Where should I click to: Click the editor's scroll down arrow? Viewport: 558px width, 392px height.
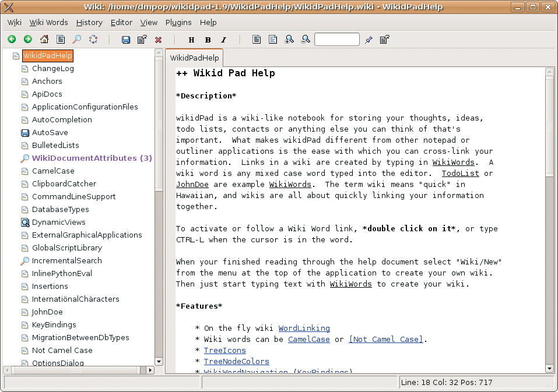tap(549, 369)
